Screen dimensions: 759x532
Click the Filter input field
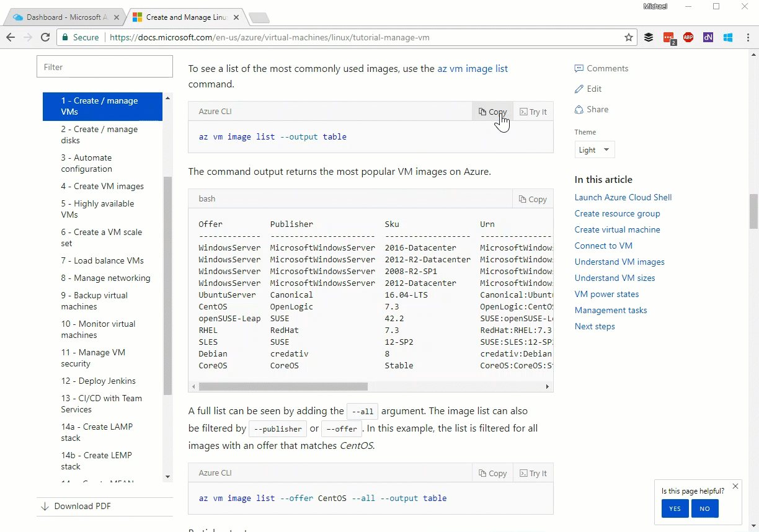(104, 67)
